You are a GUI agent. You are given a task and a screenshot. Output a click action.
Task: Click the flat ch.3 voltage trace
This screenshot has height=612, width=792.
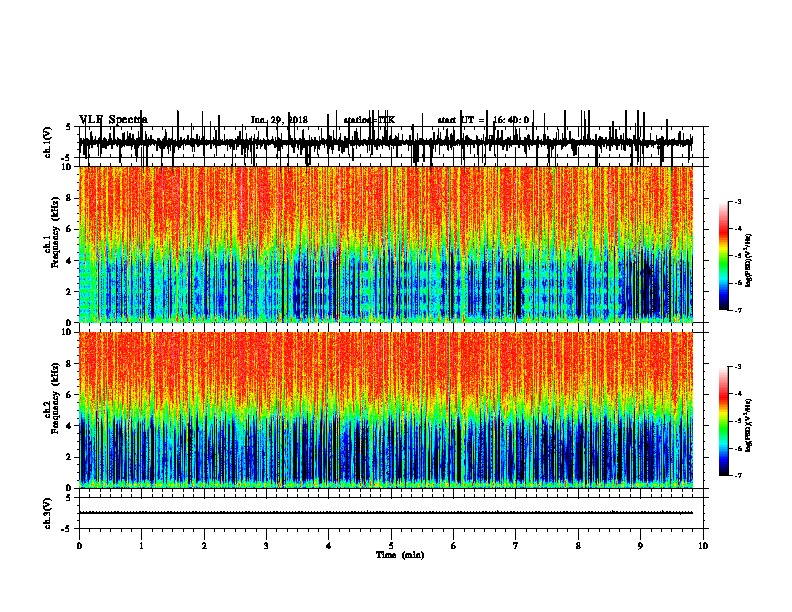[386, 513]
